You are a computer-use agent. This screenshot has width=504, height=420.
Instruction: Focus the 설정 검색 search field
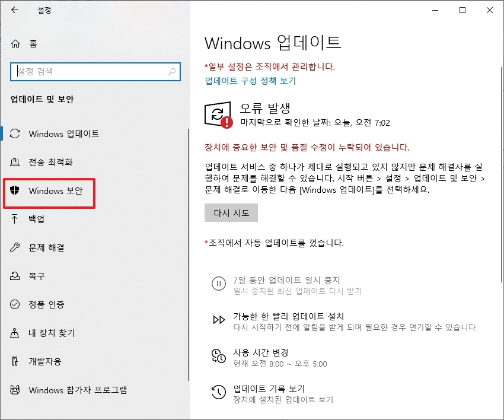coord(95,71)
